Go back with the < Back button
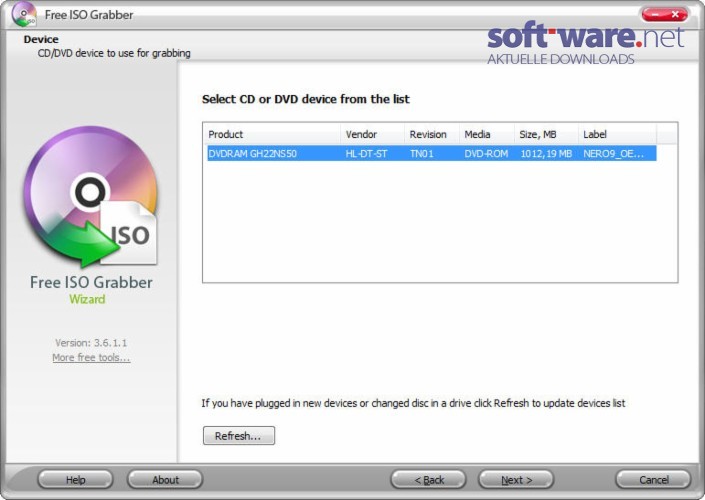 pyautogui.click(x=428, y=480)
